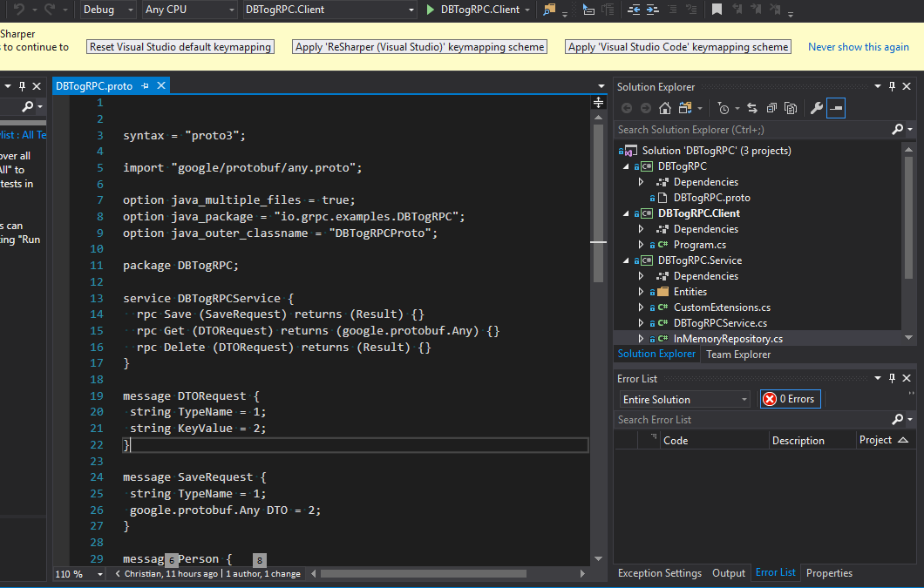
Task: Expand CustomExtensions.cs node
Action: coord(642,308)
